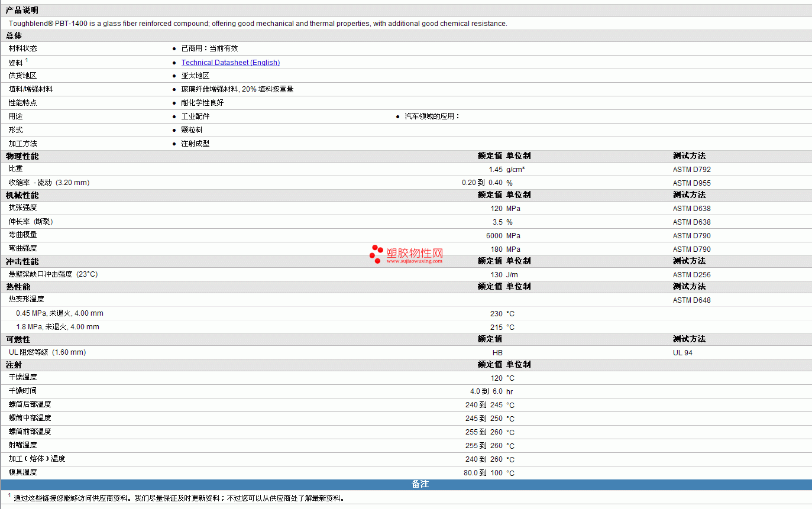The height and width of the screenshot is (509, 812).
Task: Click the 工业配件 usage entry
Action: 195,116
